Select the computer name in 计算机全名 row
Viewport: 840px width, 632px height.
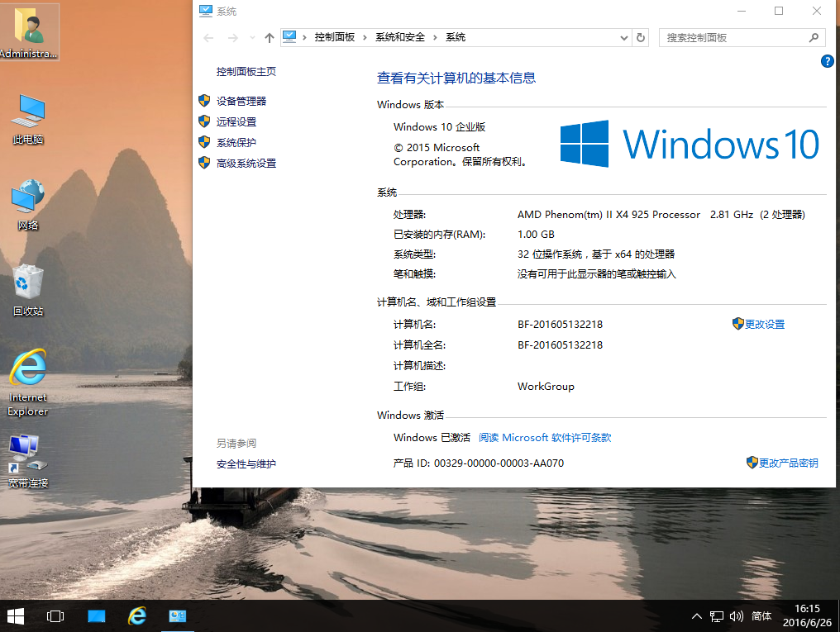click(560, 345)
